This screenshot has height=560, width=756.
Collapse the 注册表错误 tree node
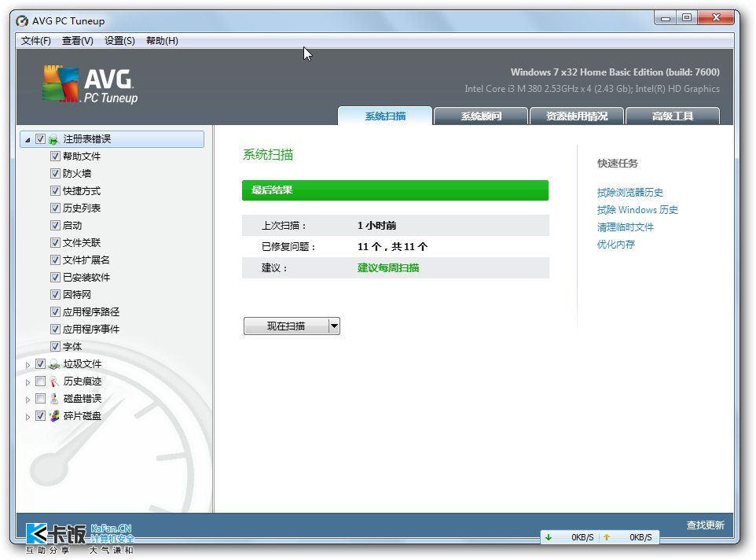click(28, 140)
